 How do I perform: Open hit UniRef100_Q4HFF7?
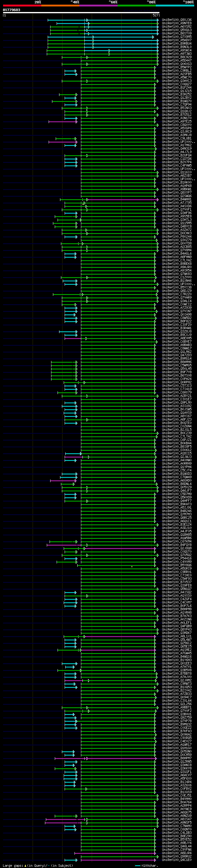[x=177, y=501]
